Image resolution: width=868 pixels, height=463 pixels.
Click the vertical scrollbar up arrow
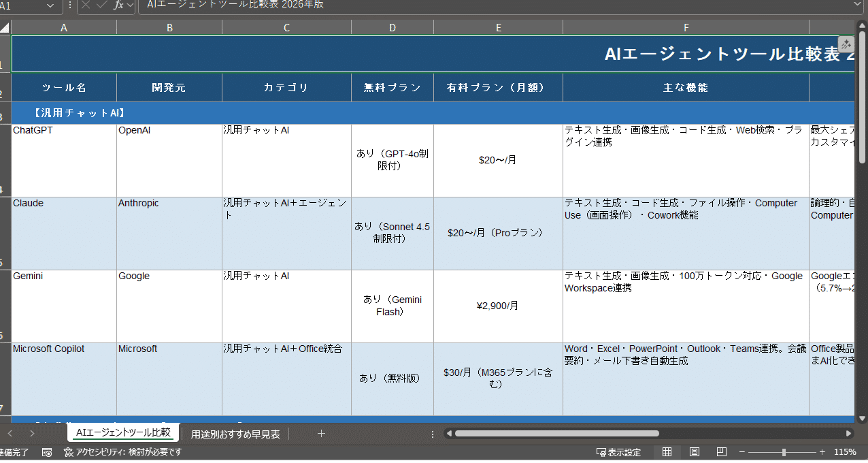click(863, 26)
